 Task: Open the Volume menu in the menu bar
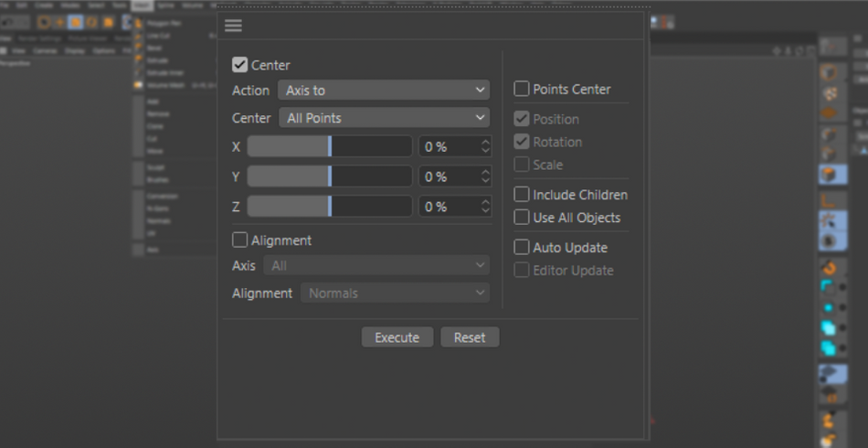192,5
